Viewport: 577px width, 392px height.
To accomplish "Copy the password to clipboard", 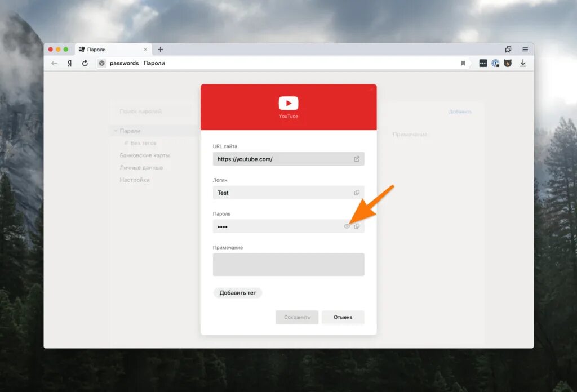I will pos(357,226).
